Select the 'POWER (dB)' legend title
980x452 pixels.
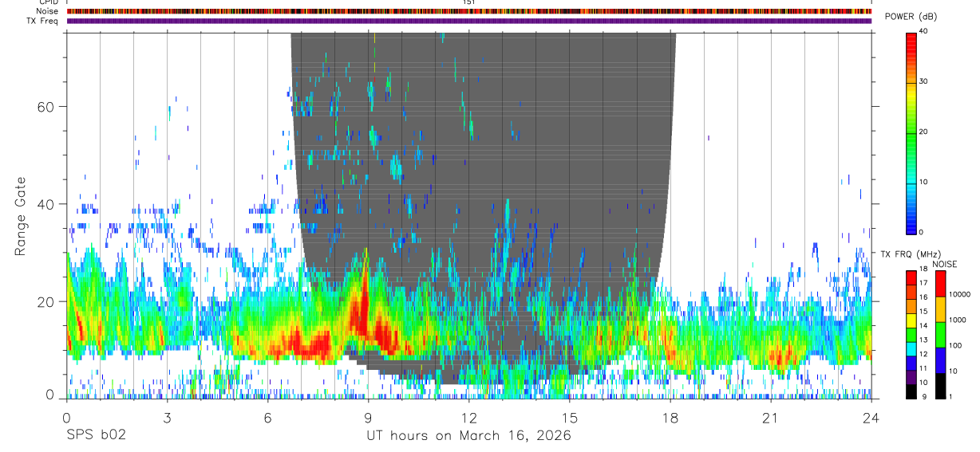[912, 16]
